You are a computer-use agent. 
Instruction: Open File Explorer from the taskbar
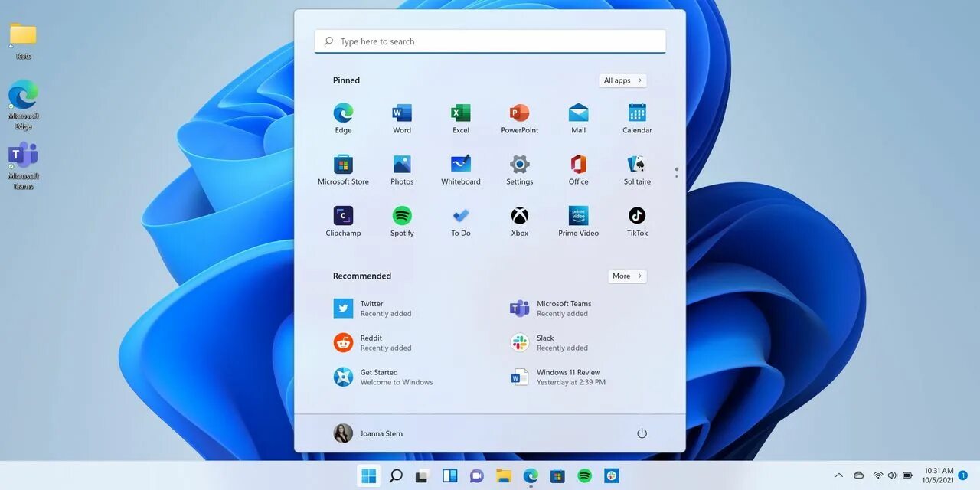(x=503, y=475)
